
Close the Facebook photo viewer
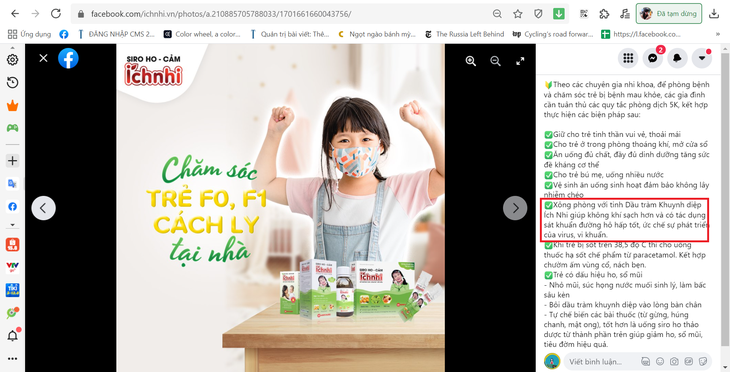pyautogui.click(x=43, y=58)
